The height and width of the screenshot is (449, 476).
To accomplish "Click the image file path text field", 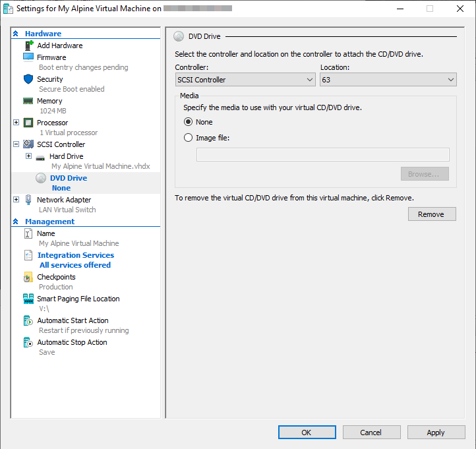I will pos(322,155).
